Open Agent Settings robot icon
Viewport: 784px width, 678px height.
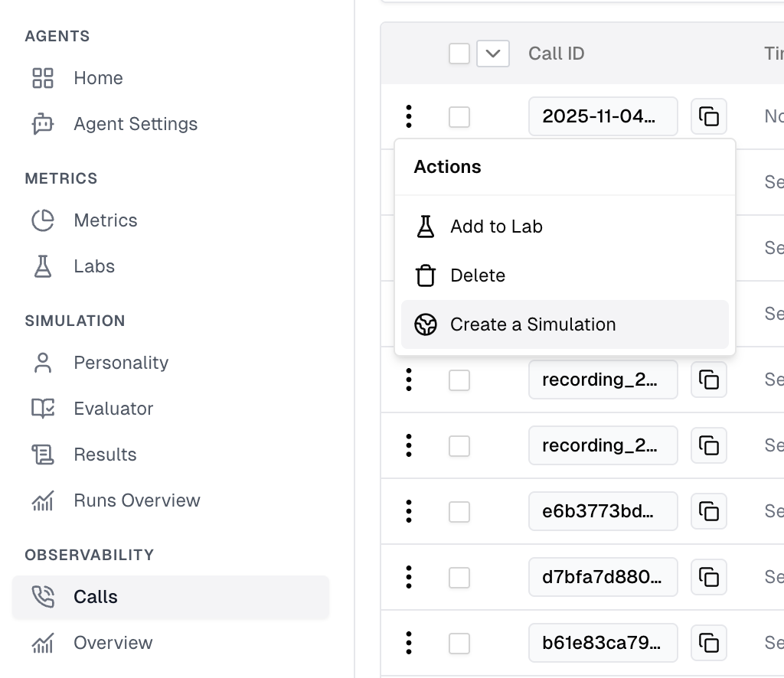[x=43, y=124]
